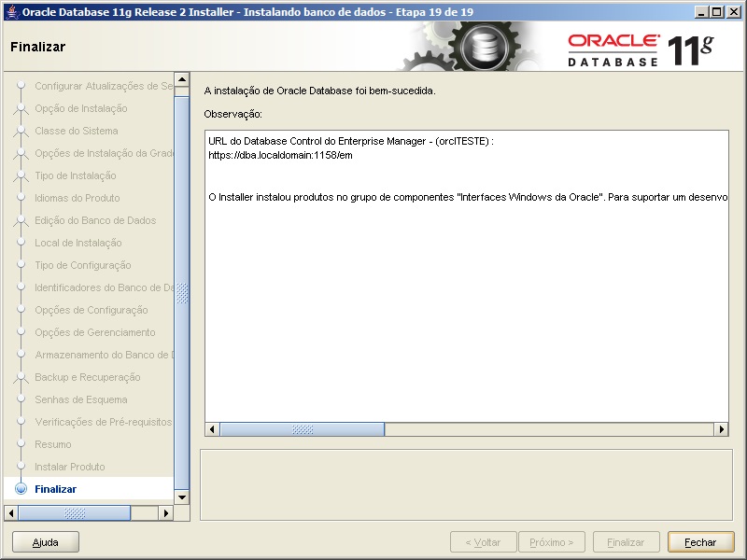Select the Backup e Recuperação step
The image size is (747, 560).
[x=88, y=377]
